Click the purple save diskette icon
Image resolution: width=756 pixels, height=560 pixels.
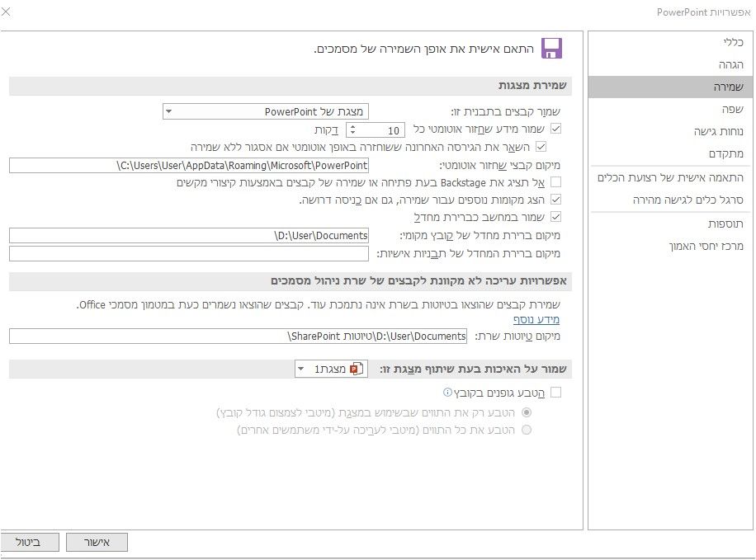[551, 48]
